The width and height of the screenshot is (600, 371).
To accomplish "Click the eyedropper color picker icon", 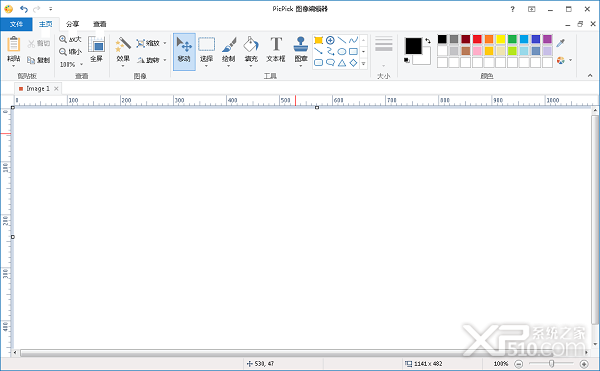I will point(561,43).
